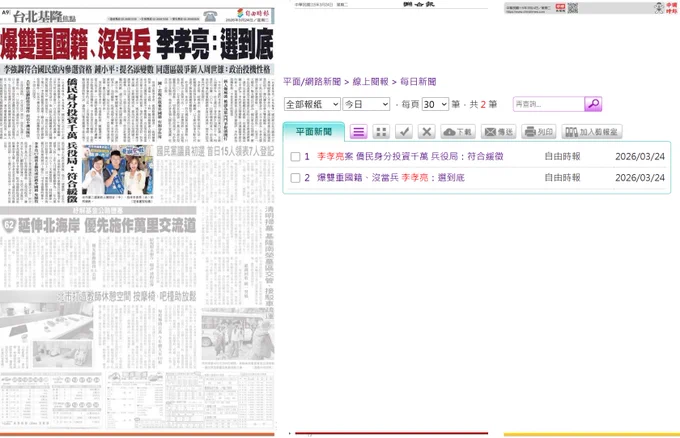Screen dimensions: 680x438
Task: Click the 自由時報 source in row 1
Action: pos(562,156)
